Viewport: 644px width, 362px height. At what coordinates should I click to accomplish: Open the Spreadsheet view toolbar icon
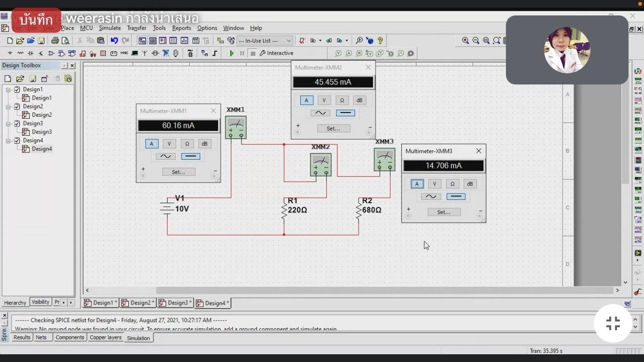pos(153,41)
